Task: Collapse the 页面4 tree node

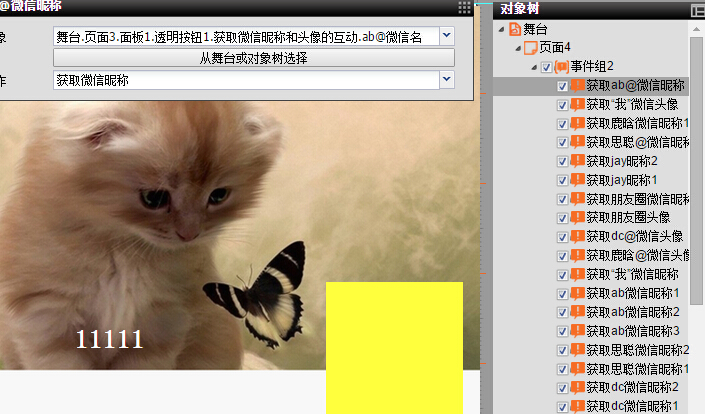Action: (x=518, y=48)
